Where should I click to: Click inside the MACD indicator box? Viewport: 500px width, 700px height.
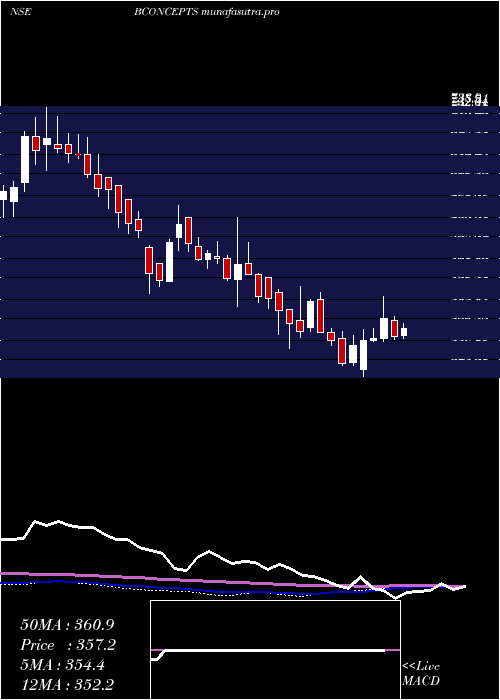coord(275,650)
